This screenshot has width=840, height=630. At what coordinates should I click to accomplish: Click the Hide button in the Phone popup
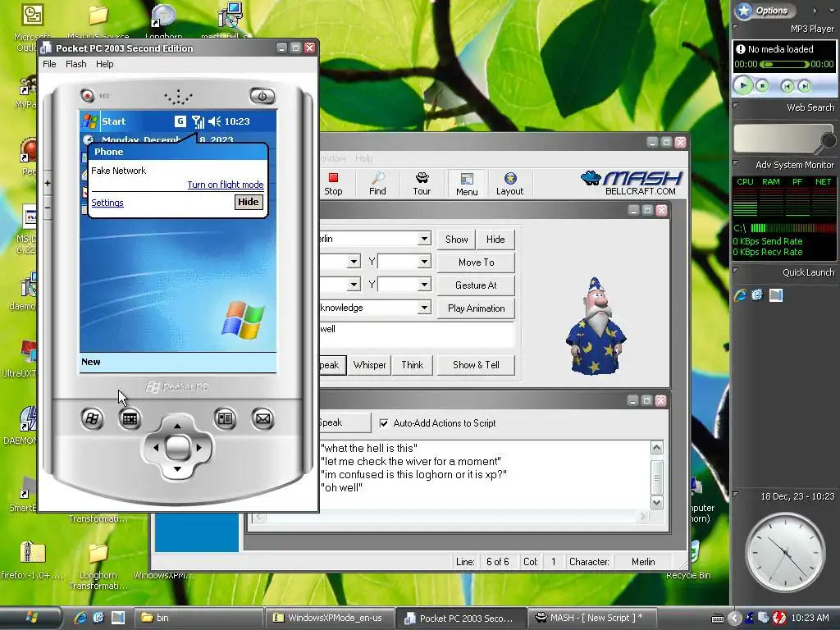pos(249,202)
